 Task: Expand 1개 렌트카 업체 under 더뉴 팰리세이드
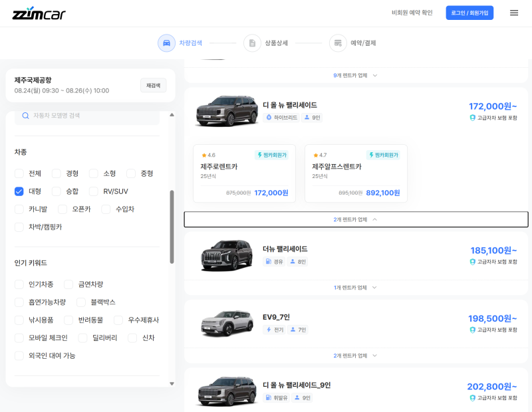point(356,288)
